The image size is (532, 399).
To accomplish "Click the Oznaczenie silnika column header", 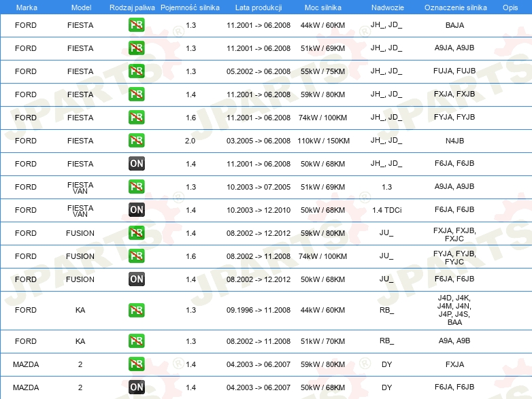I will coord(455,7).
